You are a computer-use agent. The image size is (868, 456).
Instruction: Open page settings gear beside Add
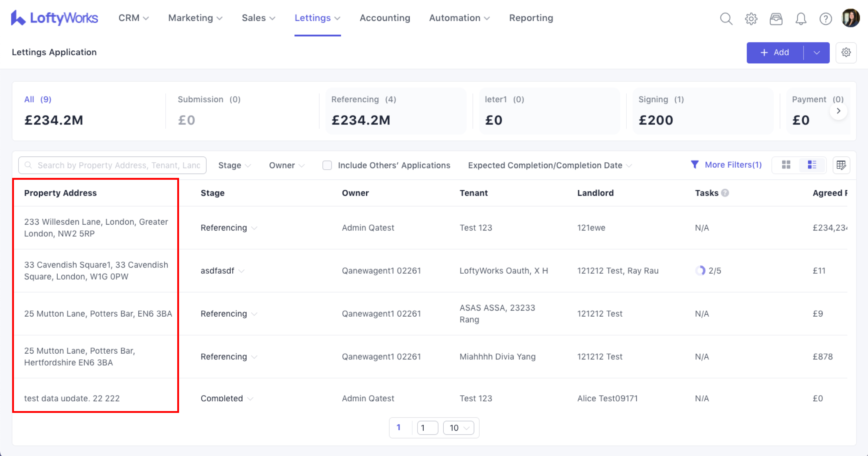pyautogui.click(x=846, y=53)
